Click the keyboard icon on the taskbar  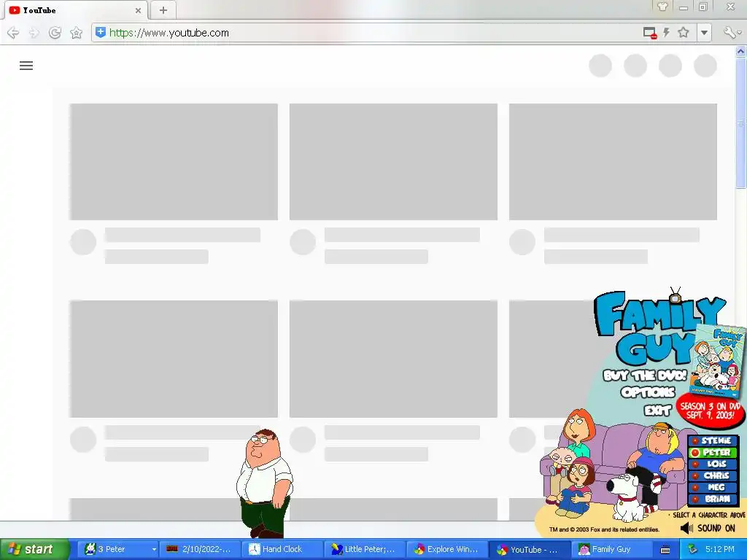665,550
